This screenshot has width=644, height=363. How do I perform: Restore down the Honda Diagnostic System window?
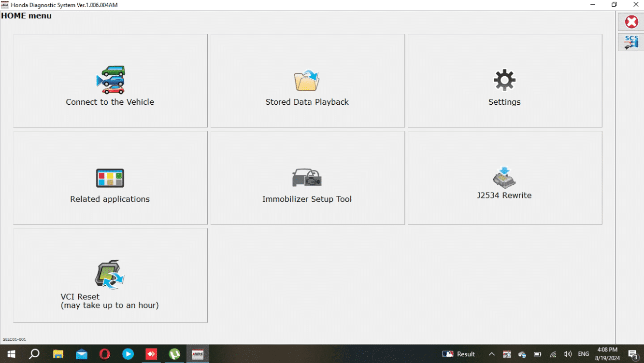614,5
